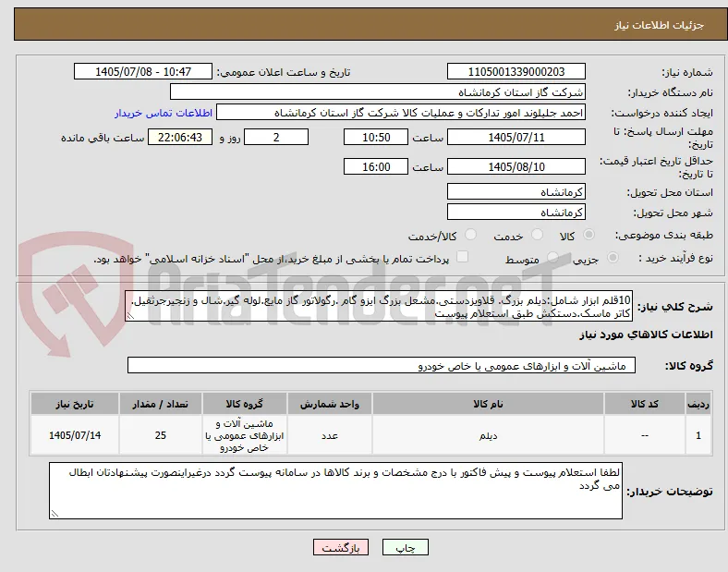Image resolution: width=728 pixels, height=572 pixels.
Task: Click the goods group cell in row 1
Action: click(x=244, y=435)
